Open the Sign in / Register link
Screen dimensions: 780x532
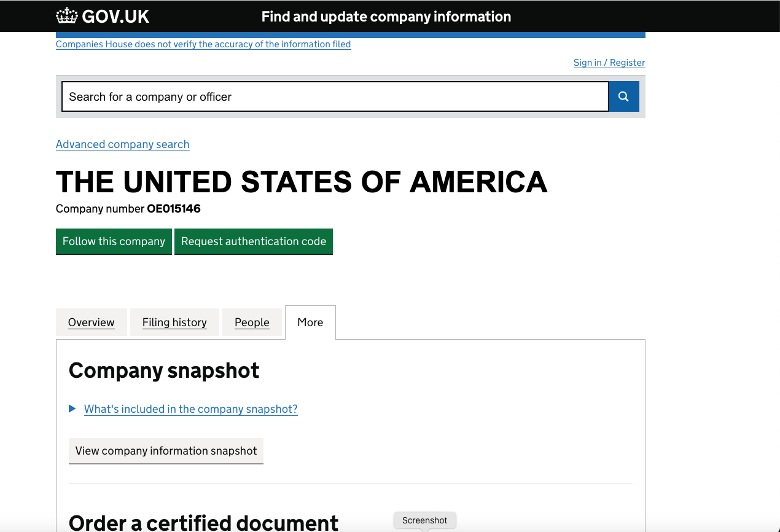click(609, 63)
